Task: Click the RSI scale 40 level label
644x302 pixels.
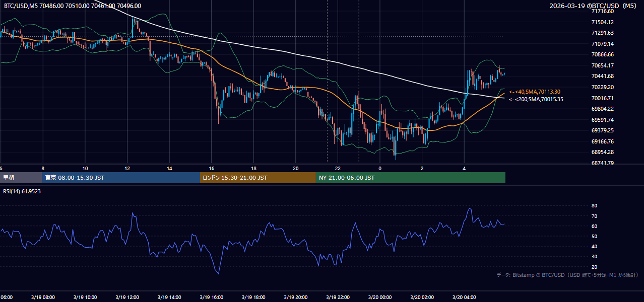Action: tap(594, 246)
